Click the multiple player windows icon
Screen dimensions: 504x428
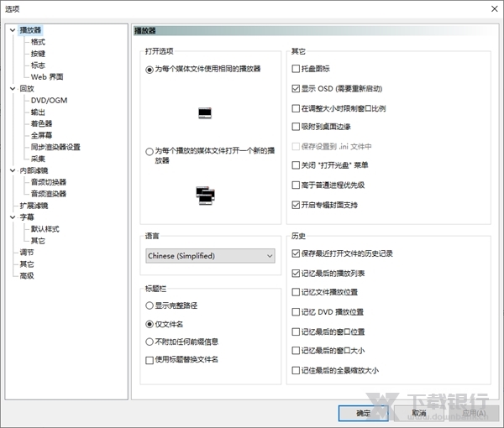tap(206, 196)
